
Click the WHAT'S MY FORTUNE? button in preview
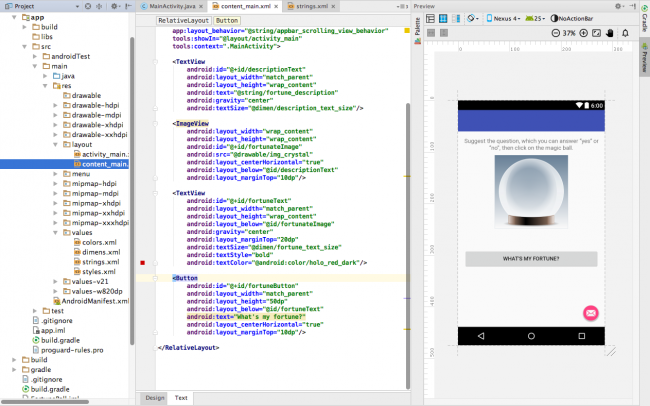pos(531,258)
